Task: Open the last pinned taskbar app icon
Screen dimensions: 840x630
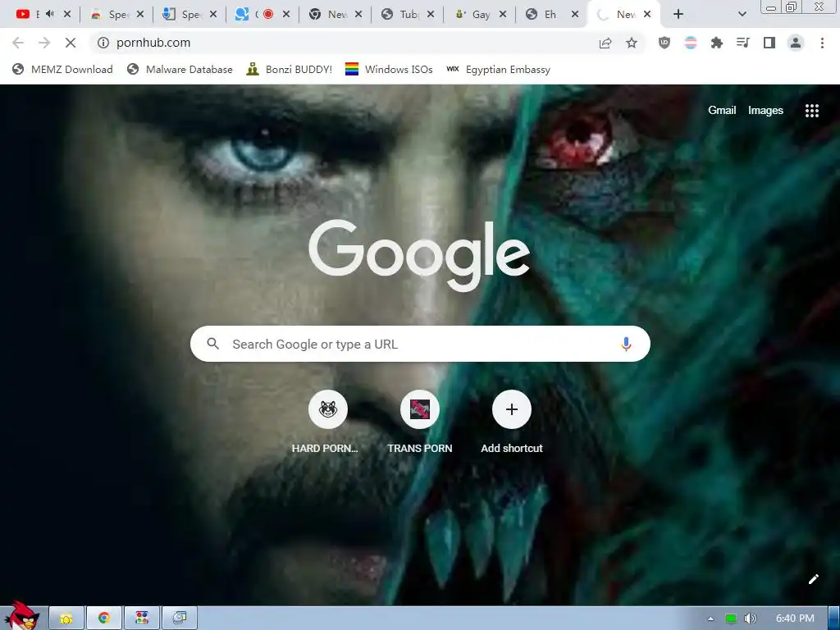Action: point(180,619)
